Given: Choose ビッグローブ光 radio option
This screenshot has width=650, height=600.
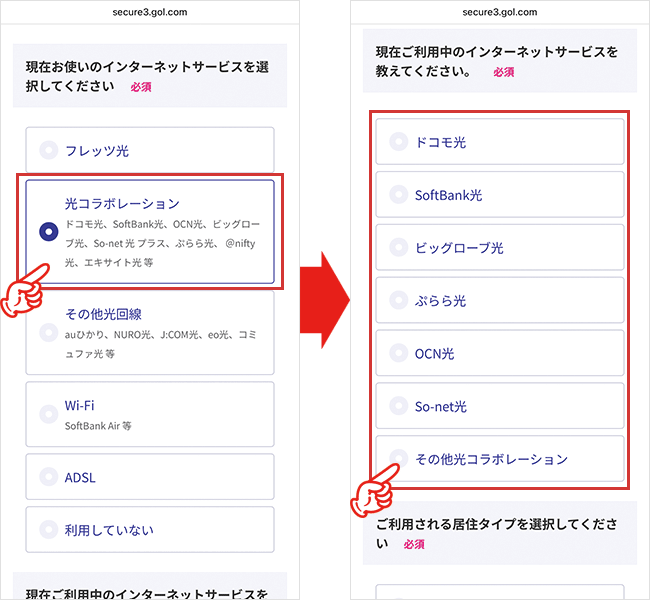Looking at the screenshot, I should coord(500,247).
